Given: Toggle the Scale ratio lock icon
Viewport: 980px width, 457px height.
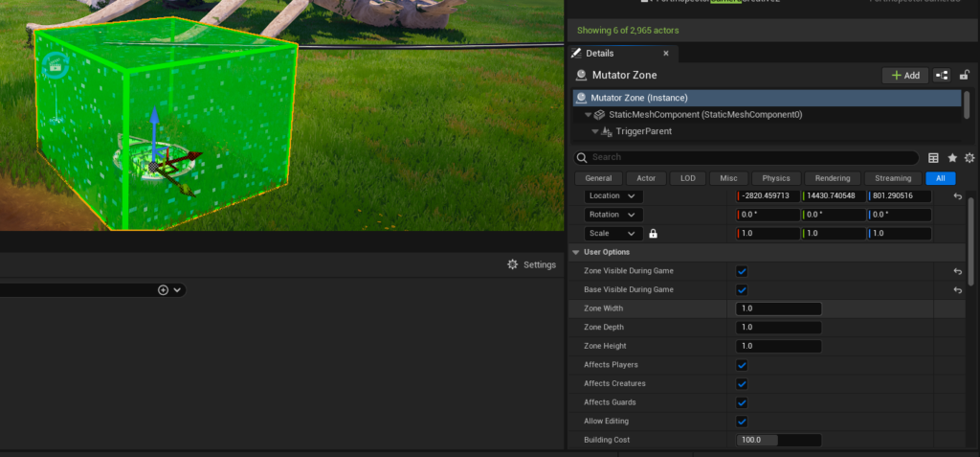Looking at the screenshot, I should (653, 234).
